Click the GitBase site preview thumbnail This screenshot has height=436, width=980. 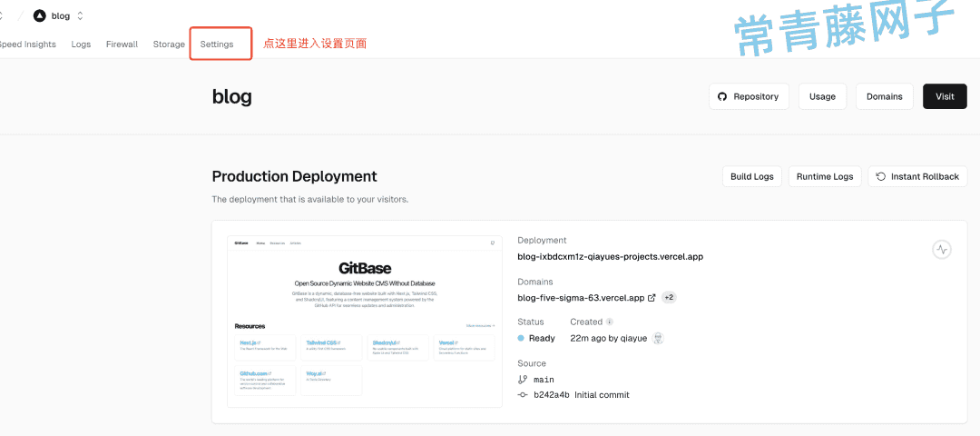coord(365,322)
